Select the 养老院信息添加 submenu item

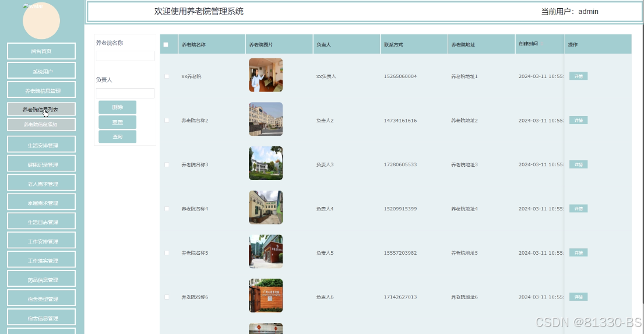pyautogui.click(x=41, y=125)
